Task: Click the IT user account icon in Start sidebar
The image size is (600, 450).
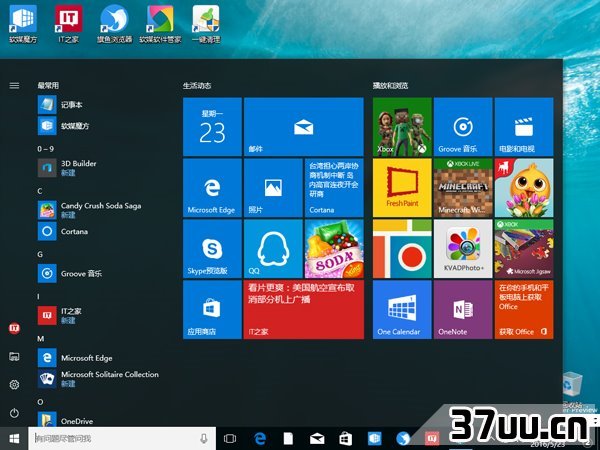Action: (14, 328)
